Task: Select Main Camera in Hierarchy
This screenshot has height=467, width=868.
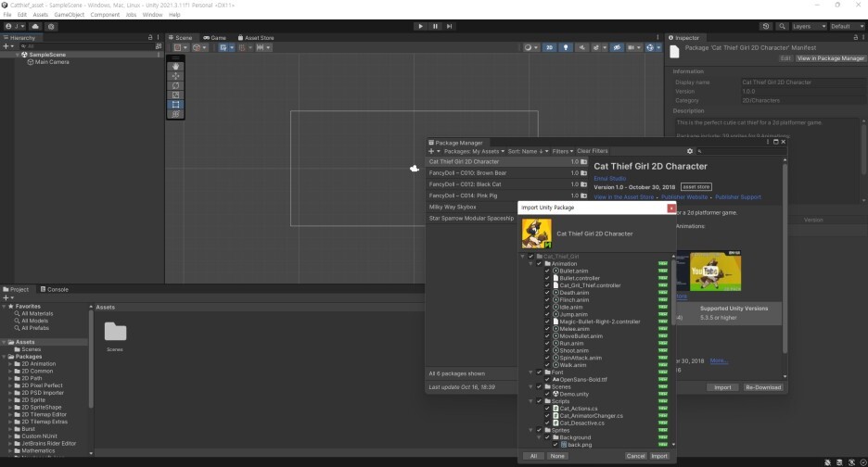Action: (52, 62)
